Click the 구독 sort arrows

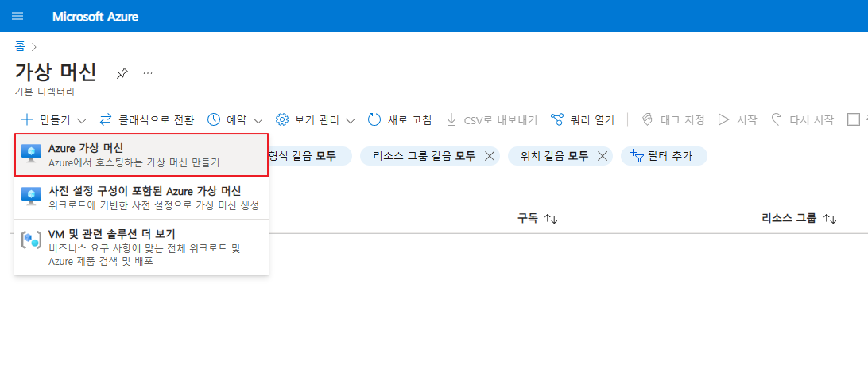(x=551, y=219)
